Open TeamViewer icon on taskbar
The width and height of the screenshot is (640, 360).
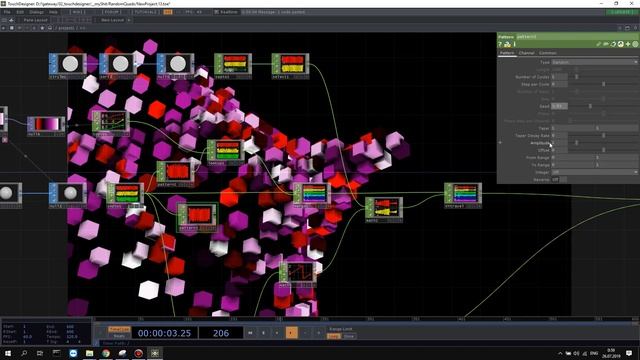[73, 353]
